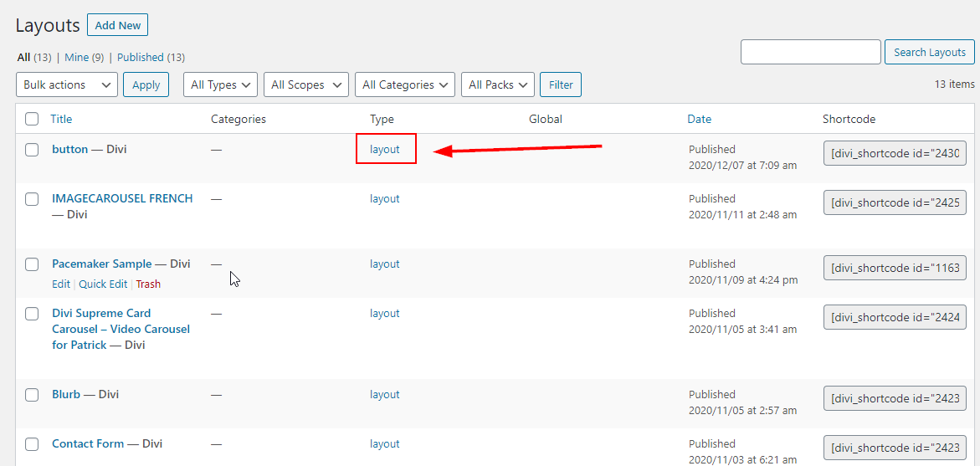Show only Published layouts
The height and width of the screenshot is (466, 980).
coord(141,57)
